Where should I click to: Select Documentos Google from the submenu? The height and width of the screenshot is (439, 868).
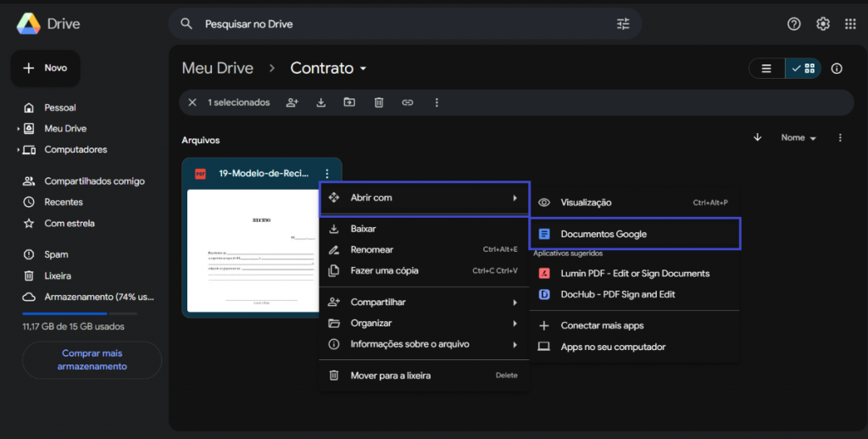[x=604, y=234]
